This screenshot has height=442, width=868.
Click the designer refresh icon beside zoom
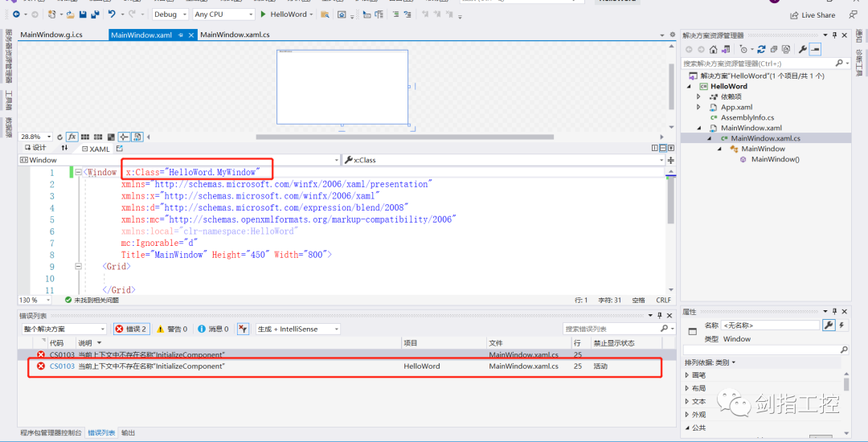pos(59,136)
